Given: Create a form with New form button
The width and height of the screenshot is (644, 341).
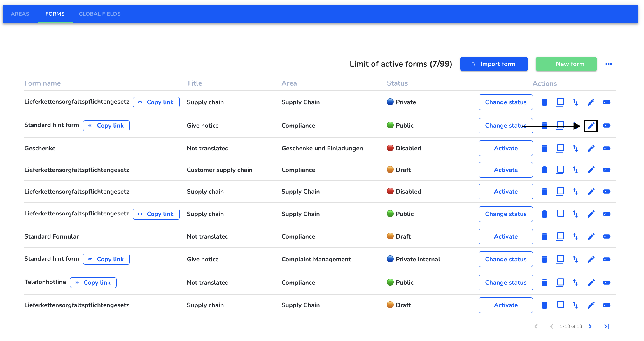Looking at the screenshot, I should pyautogui.click(x=566, y=64).
